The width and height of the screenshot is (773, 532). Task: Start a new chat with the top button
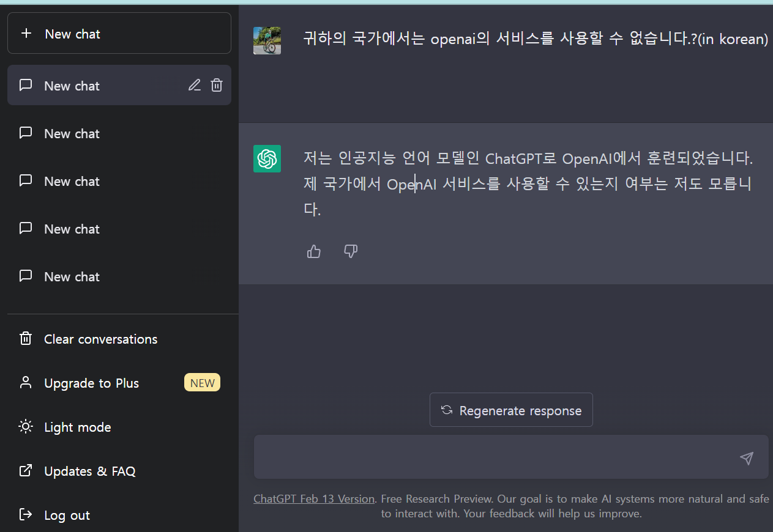pyautogui.click(x=119, y=33)
